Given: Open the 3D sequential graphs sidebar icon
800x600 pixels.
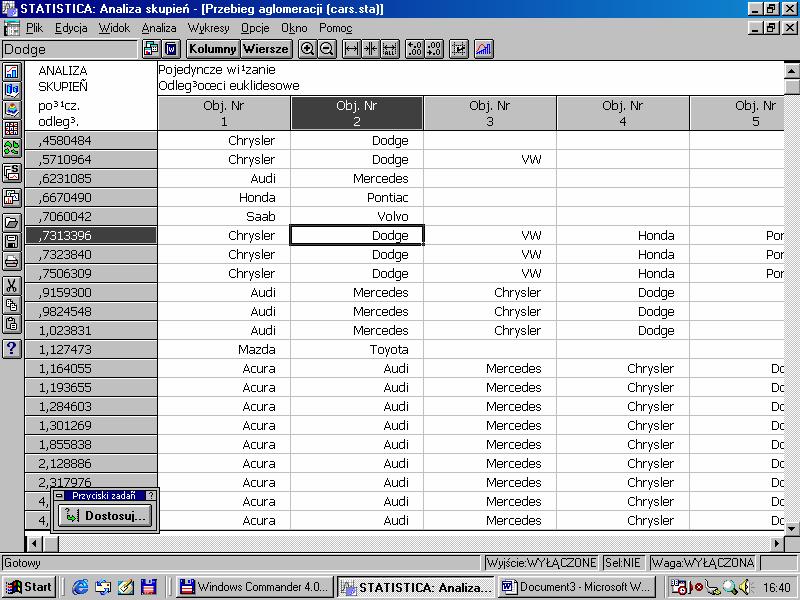Looking at the screenshot, I should tap(11, 90).
